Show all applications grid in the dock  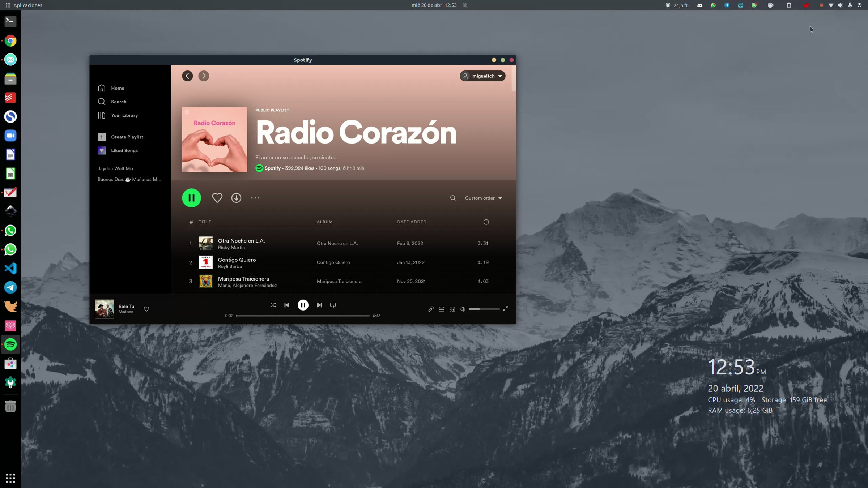pyautogui.click(x=10, y=478)
